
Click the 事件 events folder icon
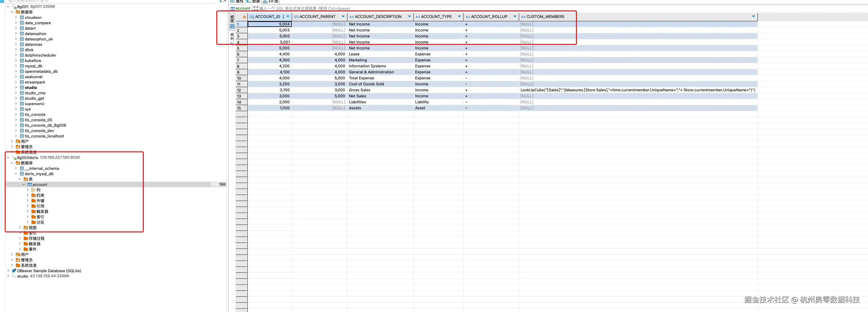(26, 249)
